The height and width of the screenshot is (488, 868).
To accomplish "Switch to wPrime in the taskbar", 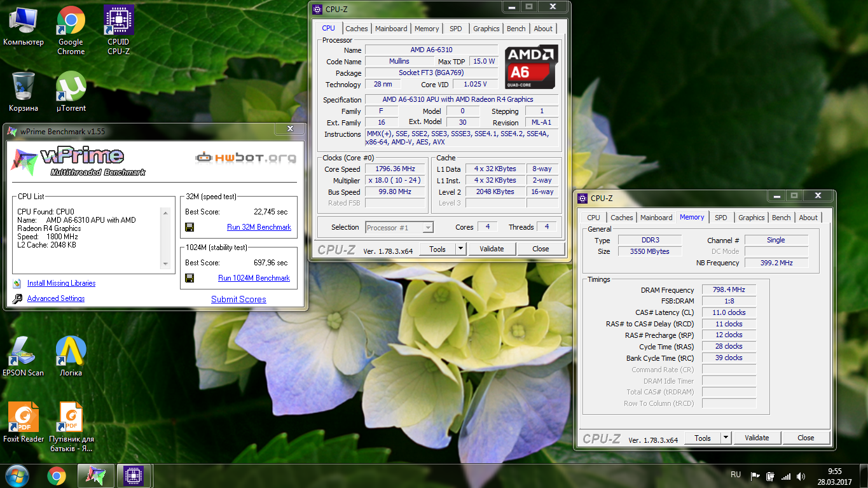I will click(96, 476).
